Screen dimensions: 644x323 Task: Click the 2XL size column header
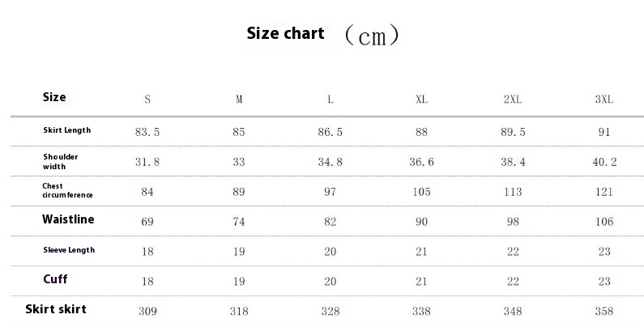(513, 100)
